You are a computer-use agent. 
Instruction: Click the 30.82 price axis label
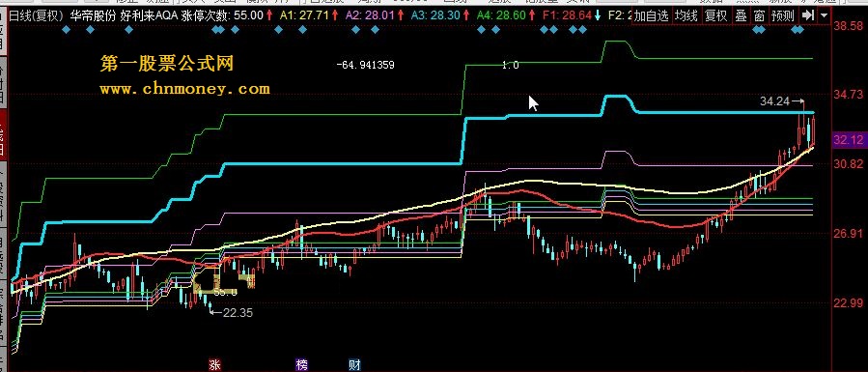[x=849, y=164]
